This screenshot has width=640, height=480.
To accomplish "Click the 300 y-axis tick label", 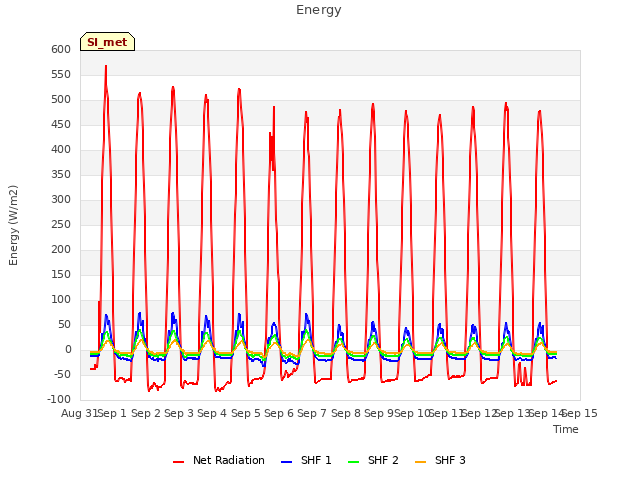I will [x=61, y=200].
